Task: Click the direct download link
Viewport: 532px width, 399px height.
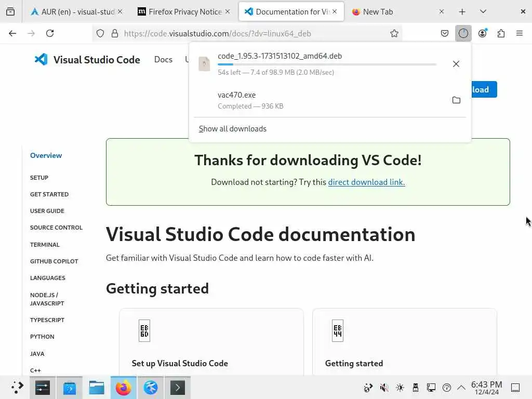Action: 366,182
